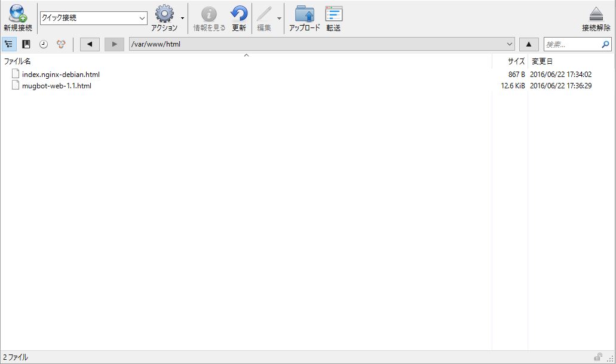Screen dimensions: 616x364
Task: Go forward to the next folder
Action: (x=114, y=44)
